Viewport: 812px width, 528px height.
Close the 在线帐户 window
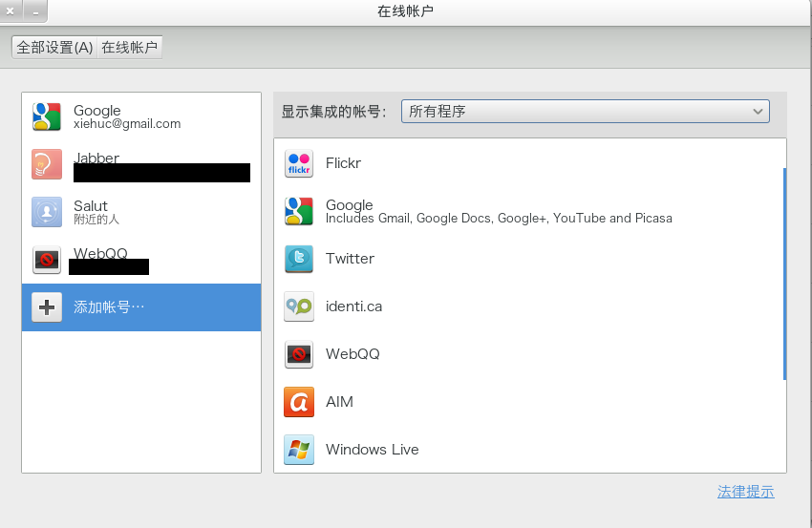[10, 11]
